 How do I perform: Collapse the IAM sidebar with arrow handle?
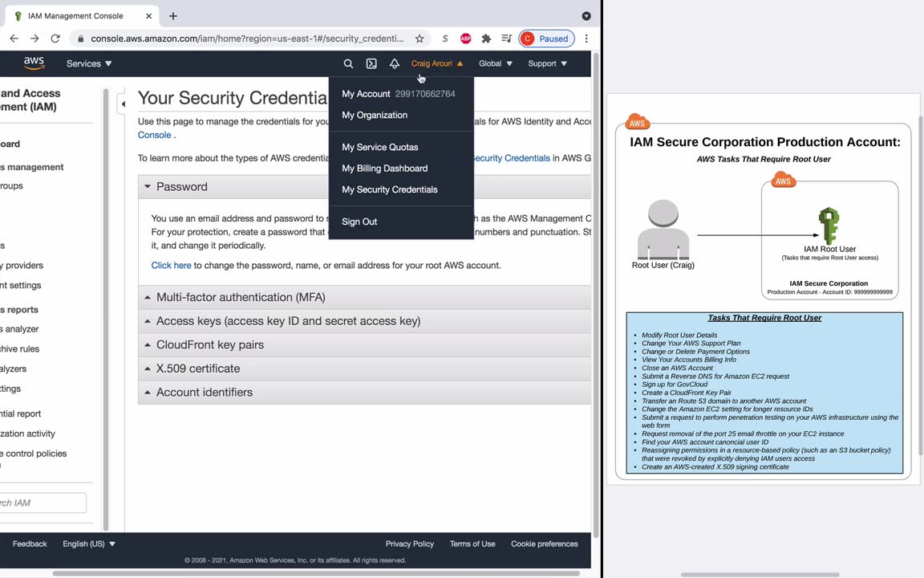123,104
